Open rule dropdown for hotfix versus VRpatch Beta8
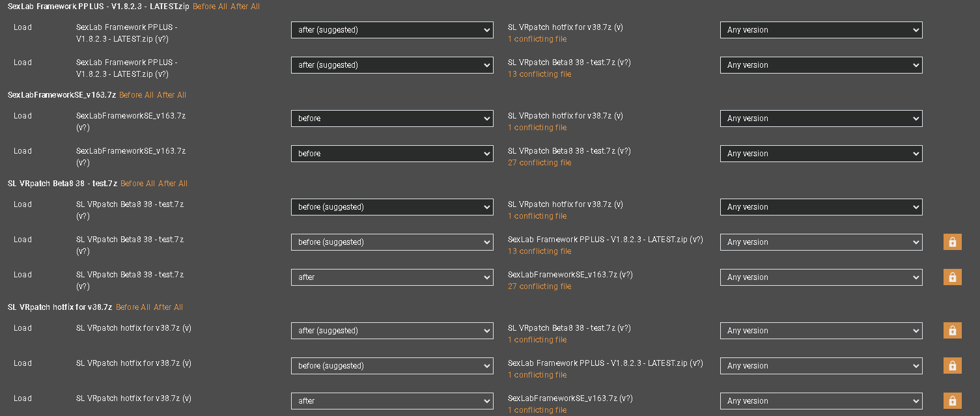The height and width of the screenshot is (416, 980). (x=392, y=331)
